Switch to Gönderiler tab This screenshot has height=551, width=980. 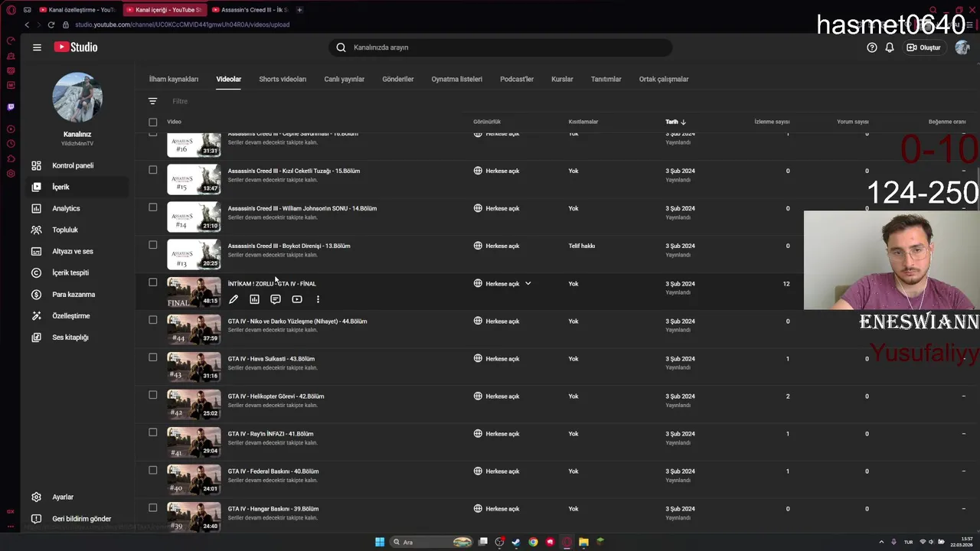click(x=398, y=79)
